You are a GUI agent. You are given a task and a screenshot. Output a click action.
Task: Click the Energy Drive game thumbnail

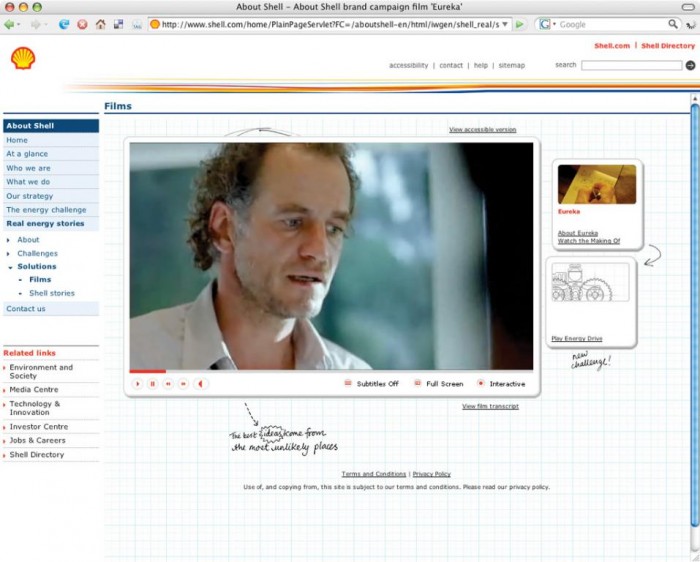591,282
